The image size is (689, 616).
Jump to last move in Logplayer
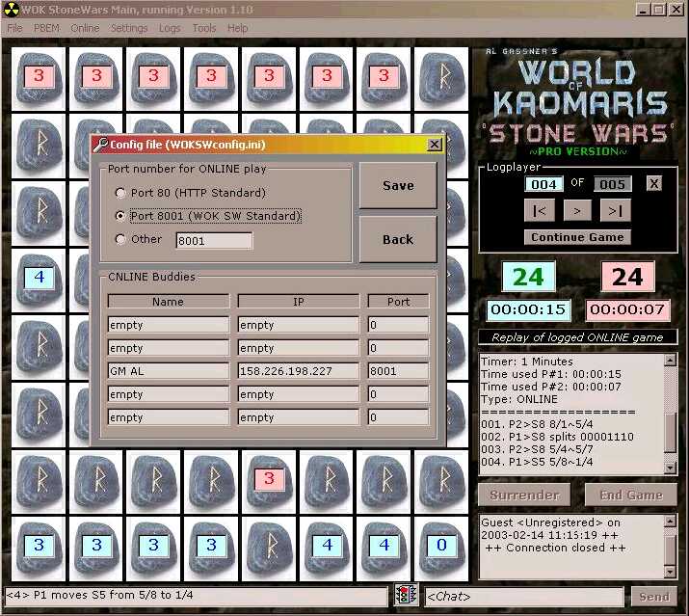pos(616,211)
